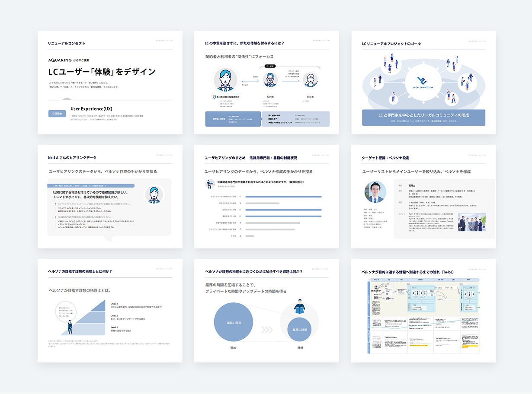This screenshot has width=532, height=394.
Task: Click the リニューアルコンセプト slide title
Action: pyautogui.click(x=66, y=43)
